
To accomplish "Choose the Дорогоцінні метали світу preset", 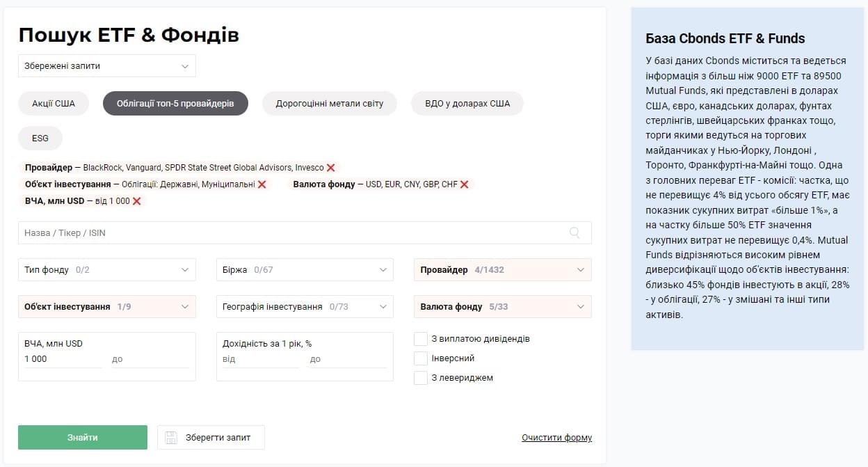I will click(329, 104).
